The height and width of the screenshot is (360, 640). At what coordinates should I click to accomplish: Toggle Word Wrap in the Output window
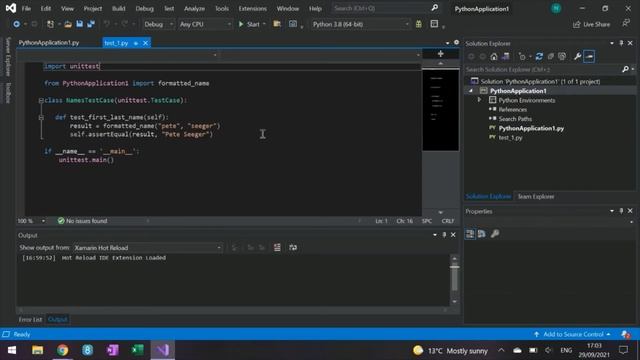point(293,247)
